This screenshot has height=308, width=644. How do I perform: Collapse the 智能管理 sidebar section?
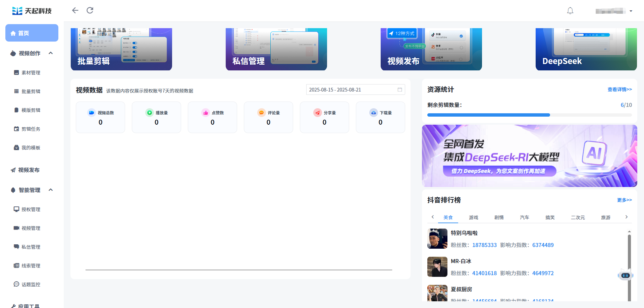[51, 190]
